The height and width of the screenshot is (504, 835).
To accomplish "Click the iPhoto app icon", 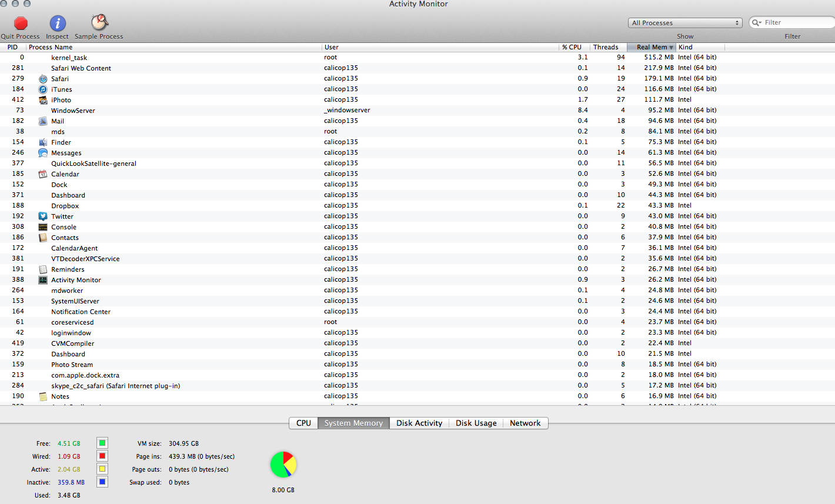I will [x=43, y=100].
